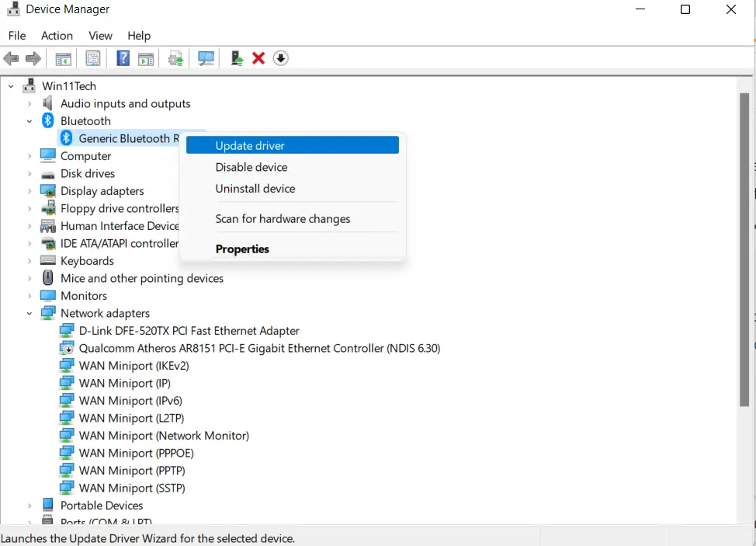Screen dimensions: 756x546
Task: Choose Uninstall device in context menu
Action: tap(292, 189)
